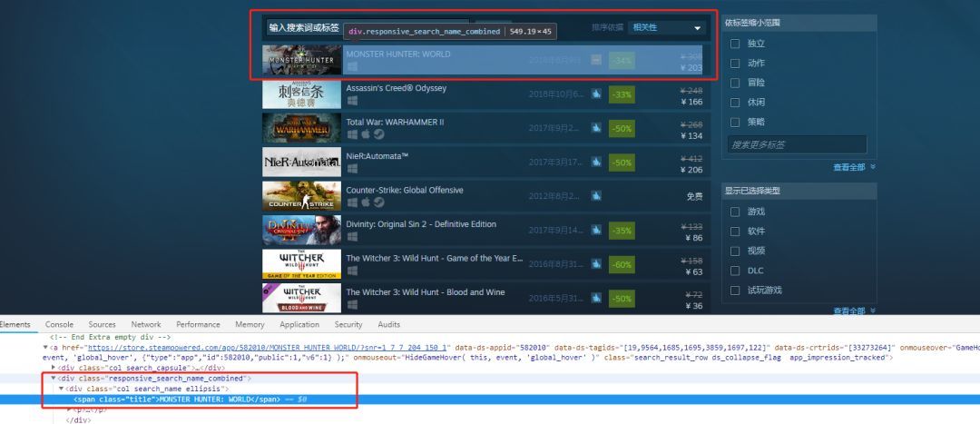Check the 试玩游戏 type checkbox
The height and width of the screenshot is (424, 980).
point(735,291)
